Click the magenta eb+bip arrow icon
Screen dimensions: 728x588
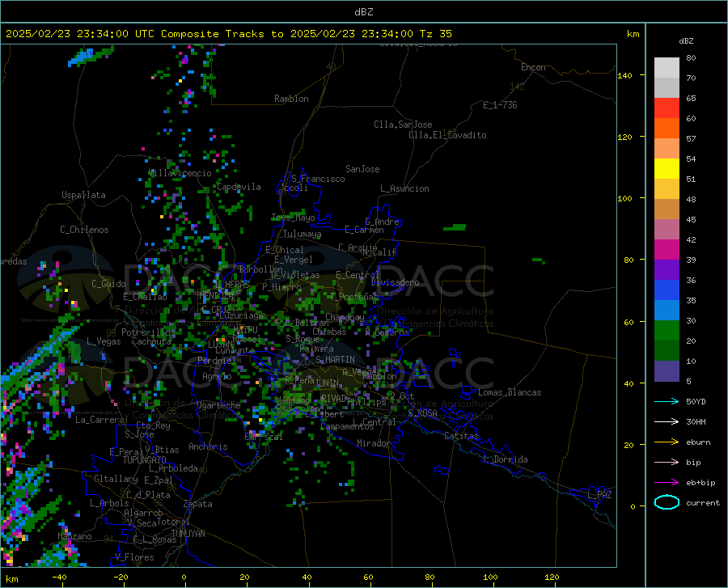667,483
